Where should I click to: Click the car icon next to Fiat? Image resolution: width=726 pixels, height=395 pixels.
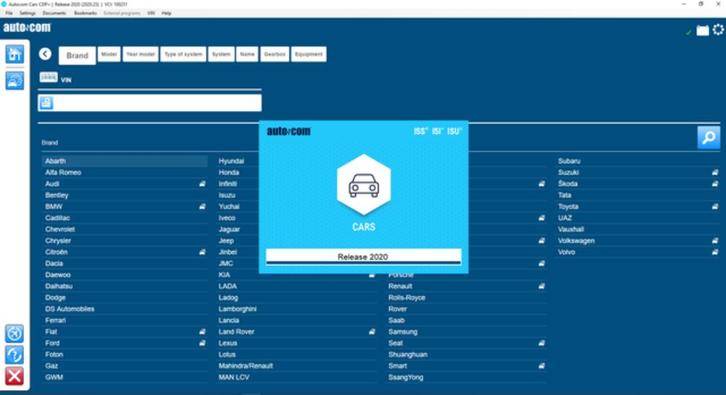[202, 332]
